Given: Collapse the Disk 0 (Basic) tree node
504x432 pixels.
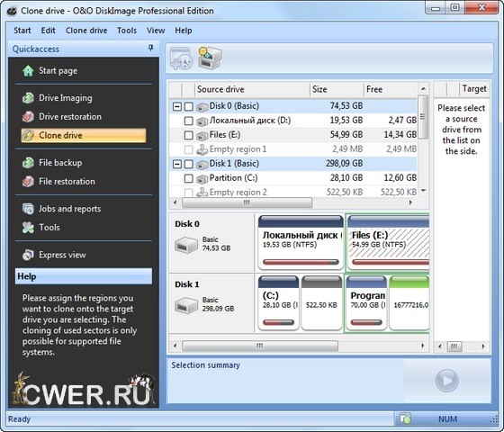Looking at the screenshot, I should pyautogui.click(x=177, y=106).
